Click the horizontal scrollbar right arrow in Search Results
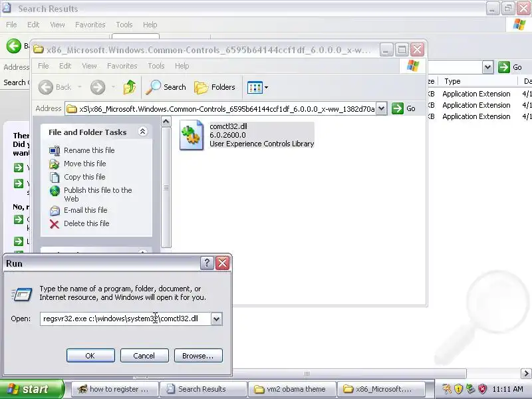This screenshot has width=532, height=399. [526, 374]
